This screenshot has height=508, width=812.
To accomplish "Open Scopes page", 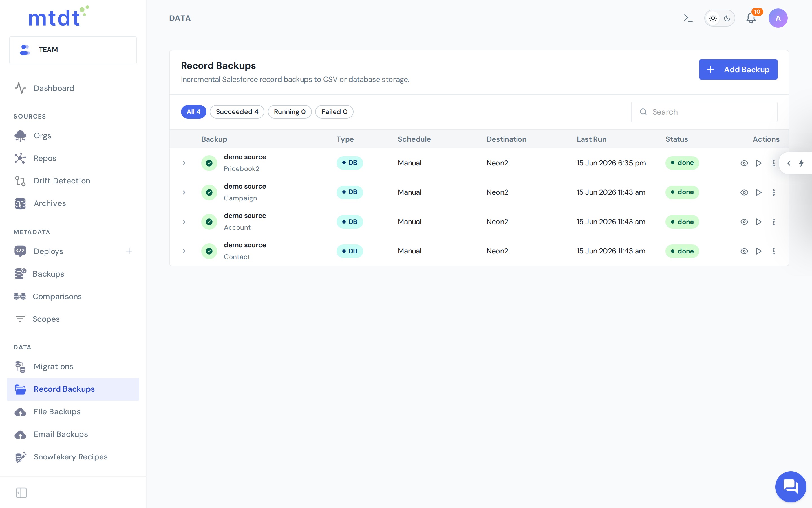I will [73, 319].
